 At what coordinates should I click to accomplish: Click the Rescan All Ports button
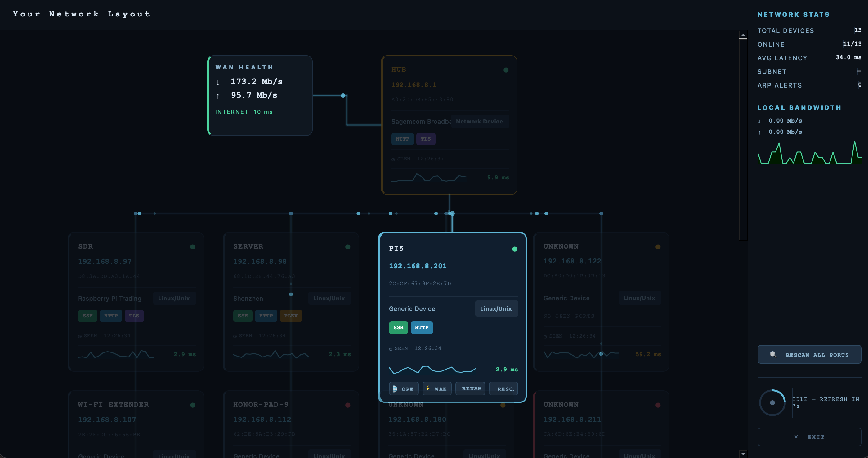[809, 355]
